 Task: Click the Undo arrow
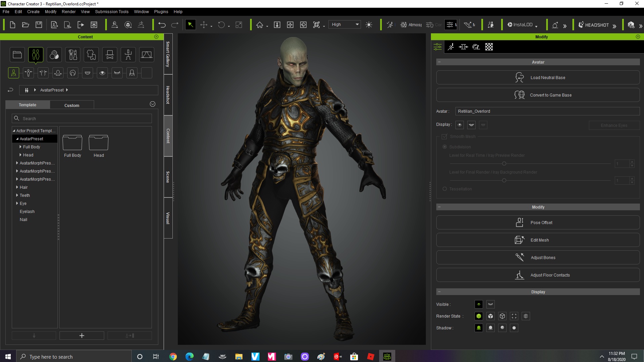tap(162, 25)
